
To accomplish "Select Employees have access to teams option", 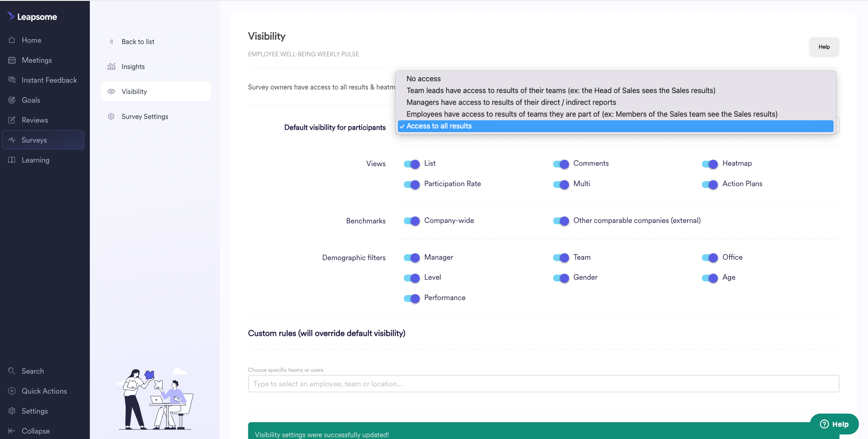I will [615, 114].
